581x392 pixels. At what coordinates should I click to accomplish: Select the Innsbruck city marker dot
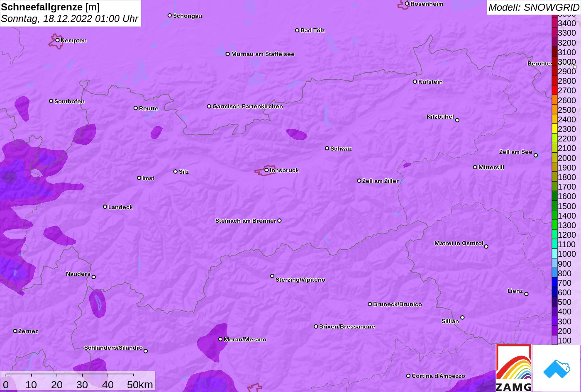coord(266,170)
